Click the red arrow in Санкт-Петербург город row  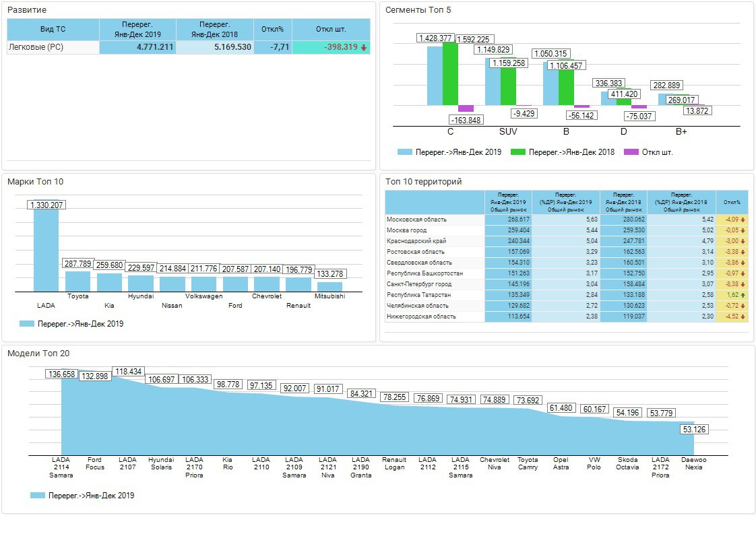tap(743, 284)
